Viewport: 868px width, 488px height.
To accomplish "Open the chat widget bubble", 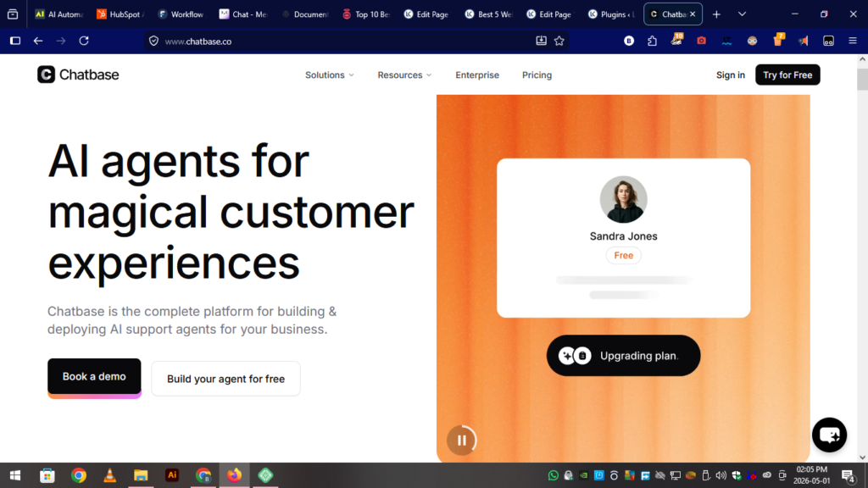I will click(829, 435).
